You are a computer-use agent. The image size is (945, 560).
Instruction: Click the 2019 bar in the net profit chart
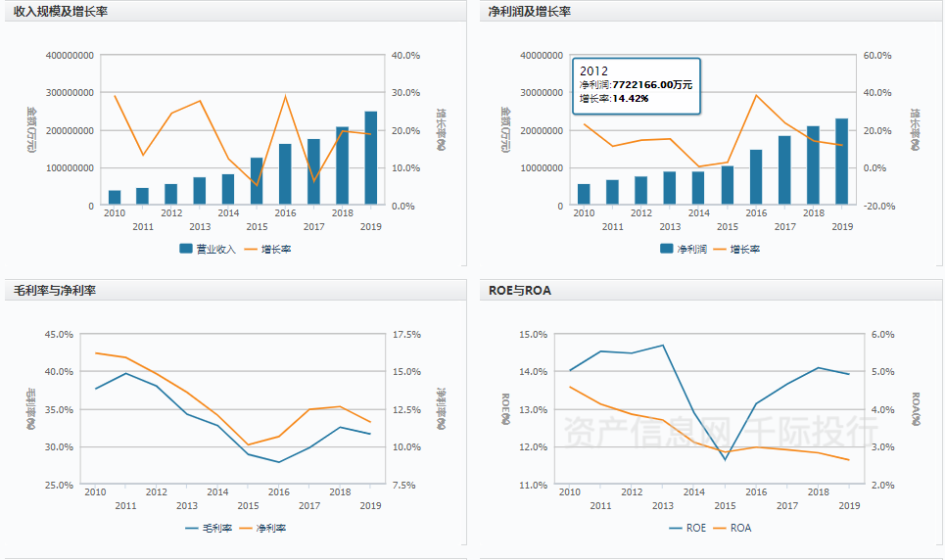pyautogui.click(x=841, y=162)
